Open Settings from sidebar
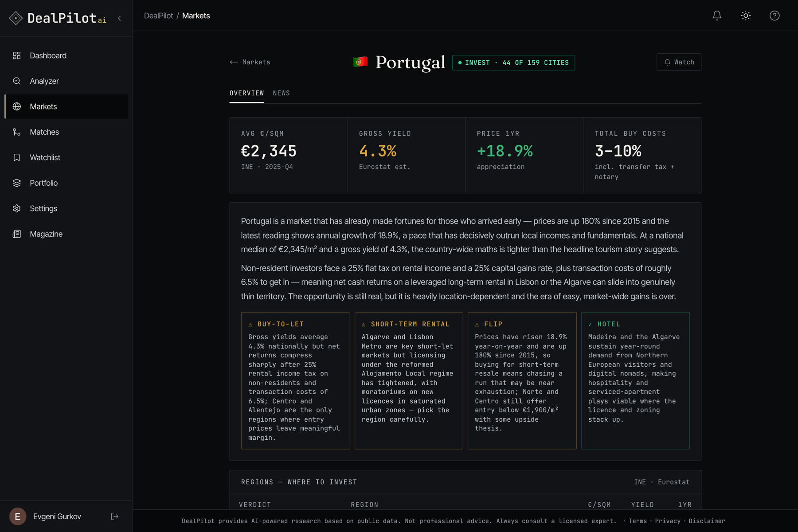 pyautogui.click(x=66, y=208)
